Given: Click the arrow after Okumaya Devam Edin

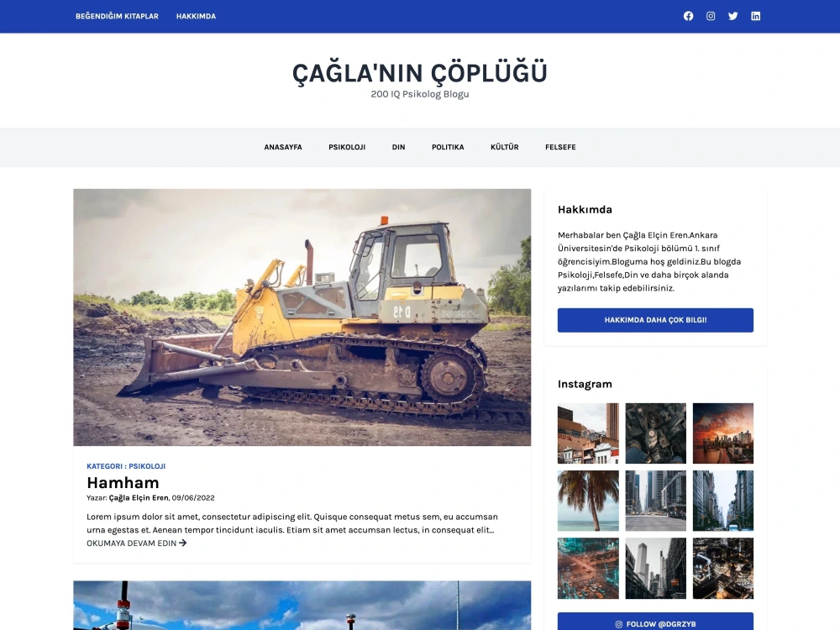Looking at the screenshot, I should 182,543.
